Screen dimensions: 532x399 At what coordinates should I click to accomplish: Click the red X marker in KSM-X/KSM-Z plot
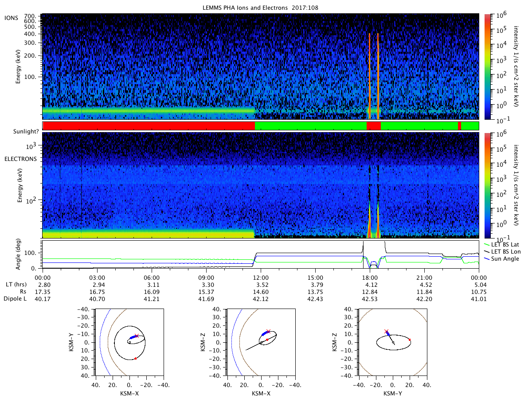pyautogui.click(x=268, y=331)
